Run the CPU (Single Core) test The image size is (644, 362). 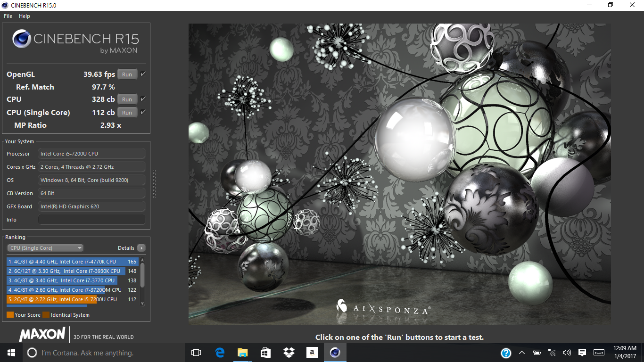127,113
